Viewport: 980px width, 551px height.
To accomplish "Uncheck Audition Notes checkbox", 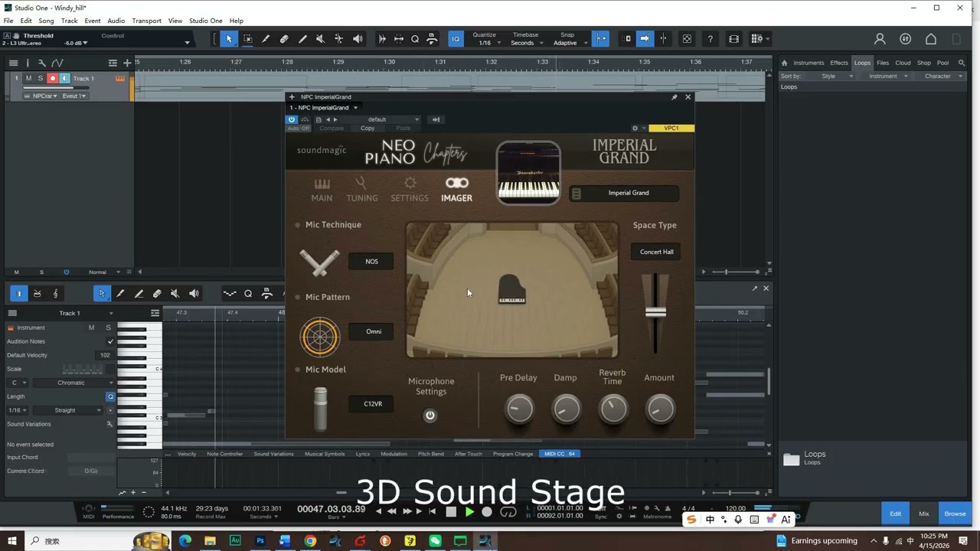I will point(110,341).
